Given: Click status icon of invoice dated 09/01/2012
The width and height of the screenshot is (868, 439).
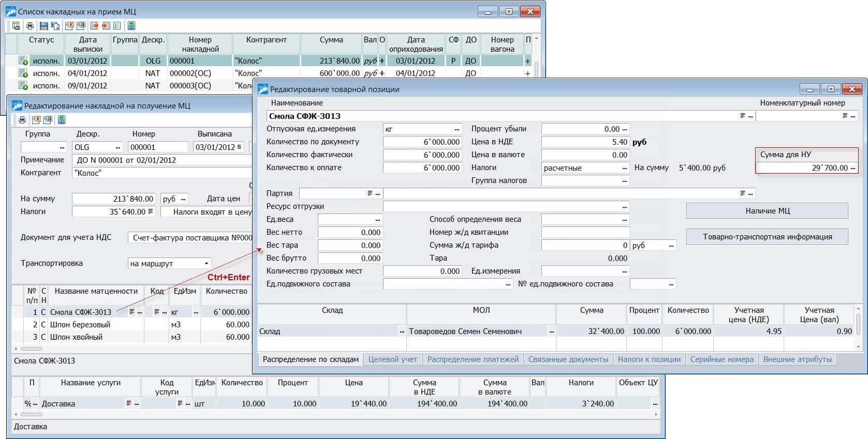Looking at the screenshot, I should tap(23, 86).
